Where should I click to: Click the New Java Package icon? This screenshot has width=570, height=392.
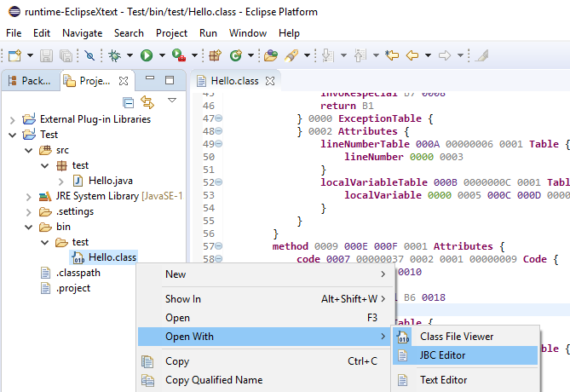pos(216,55)
